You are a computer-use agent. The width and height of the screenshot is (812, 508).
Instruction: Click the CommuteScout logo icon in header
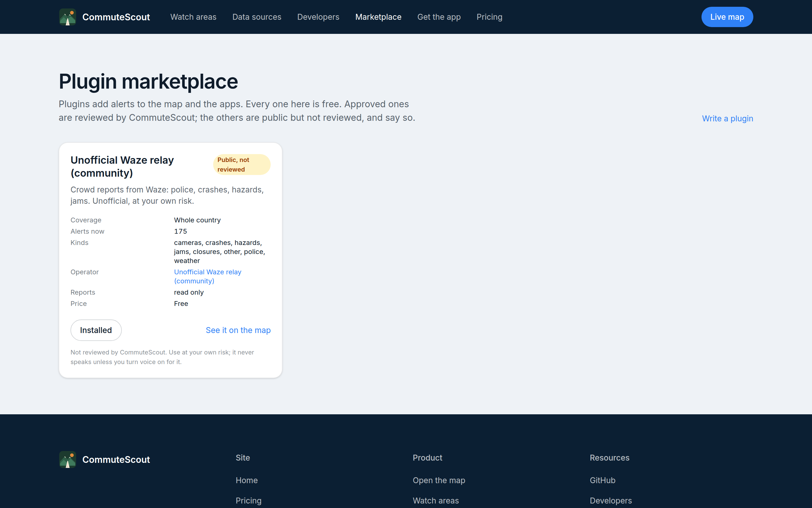67,17
